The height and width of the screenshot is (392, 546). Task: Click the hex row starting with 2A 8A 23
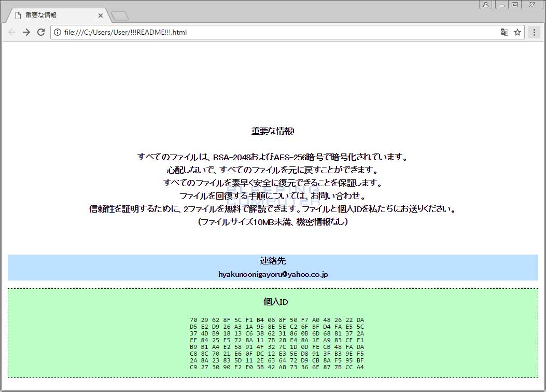(x=277, y=361)
